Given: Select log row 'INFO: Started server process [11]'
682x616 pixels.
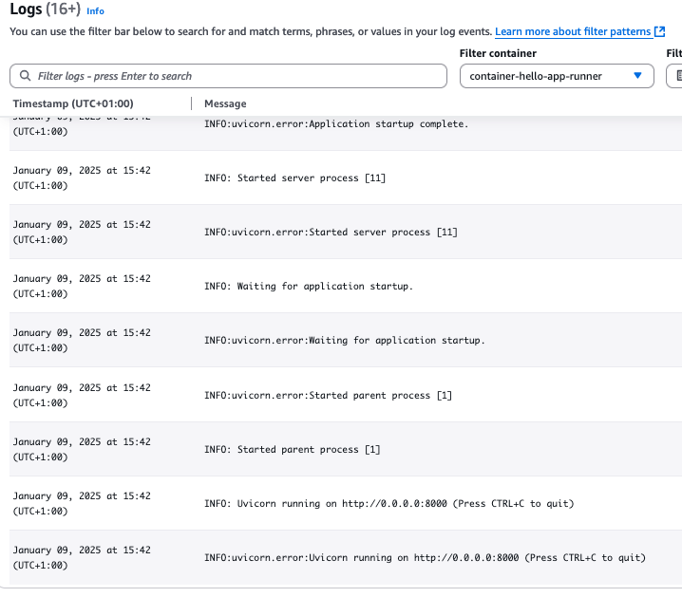Looking at the screenshot, I should 294,177.
